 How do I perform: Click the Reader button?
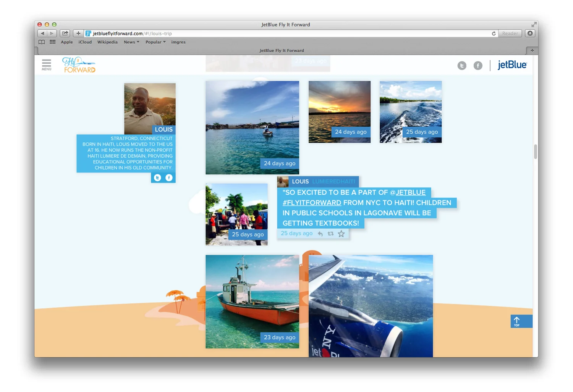(x=510, y=34)
